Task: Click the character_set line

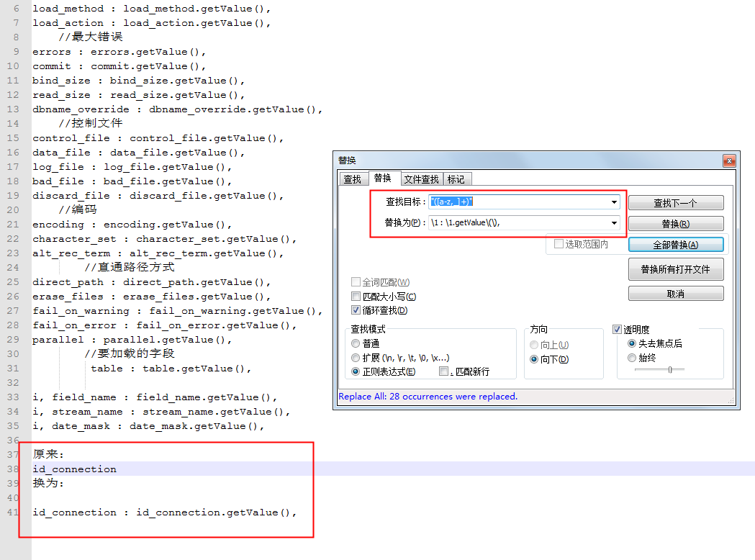Action: point(164,239)
